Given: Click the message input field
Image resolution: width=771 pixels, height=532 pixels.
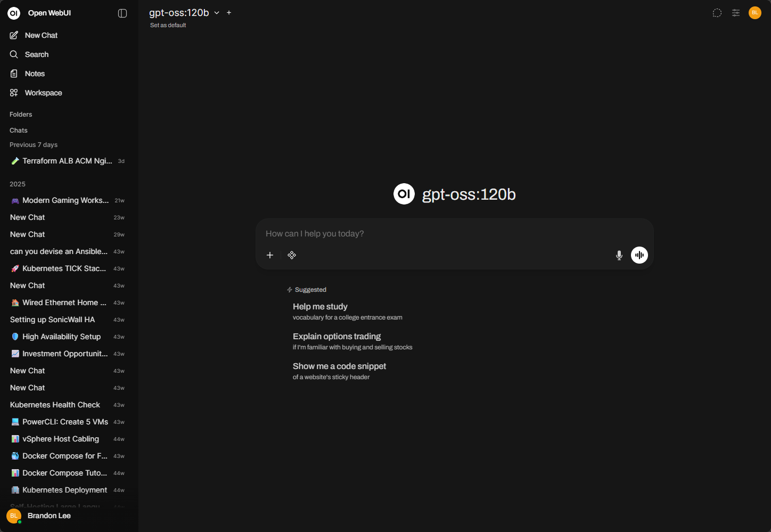Looking at the screenshot, I should click(454, 234).
